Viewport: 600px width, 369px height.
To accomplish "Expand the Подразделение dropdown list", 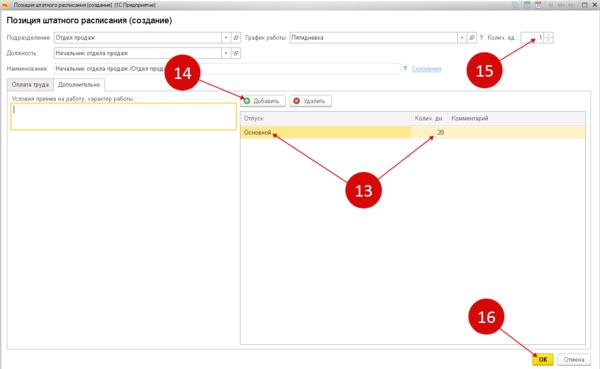I will [x=226, y=38].
